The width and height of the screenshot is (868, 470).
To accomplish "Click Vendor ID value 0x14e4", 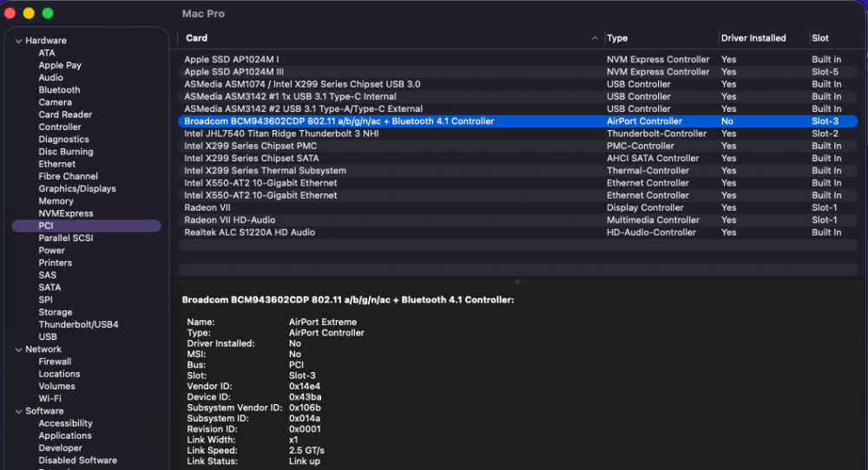I will coord(305,387).
